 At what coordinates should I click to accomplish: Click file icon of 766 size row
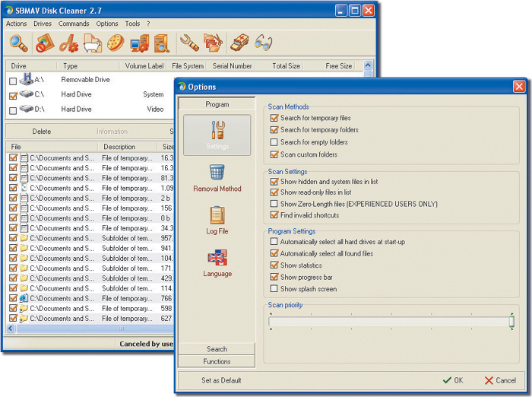click(24, 298)
